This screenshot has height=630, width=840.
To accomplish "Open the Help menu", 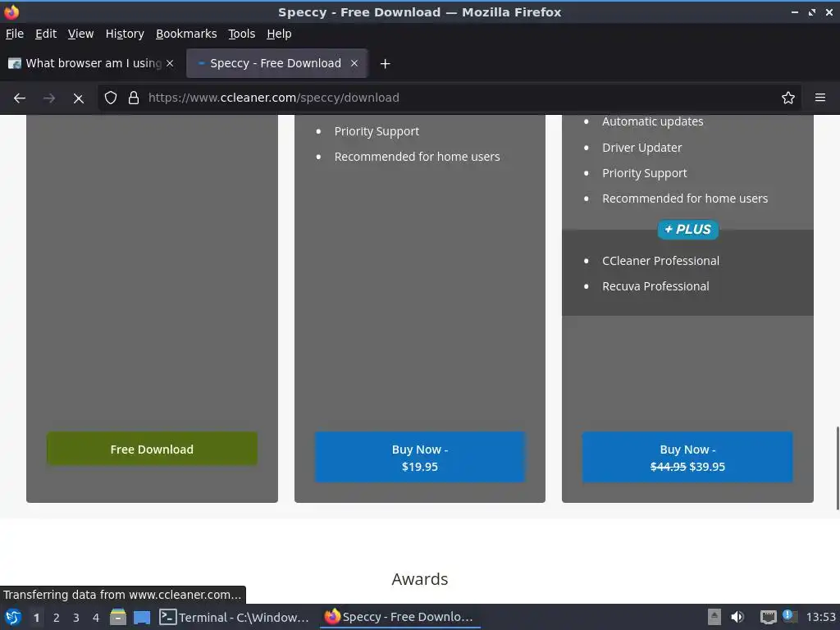I will (279, 34).
